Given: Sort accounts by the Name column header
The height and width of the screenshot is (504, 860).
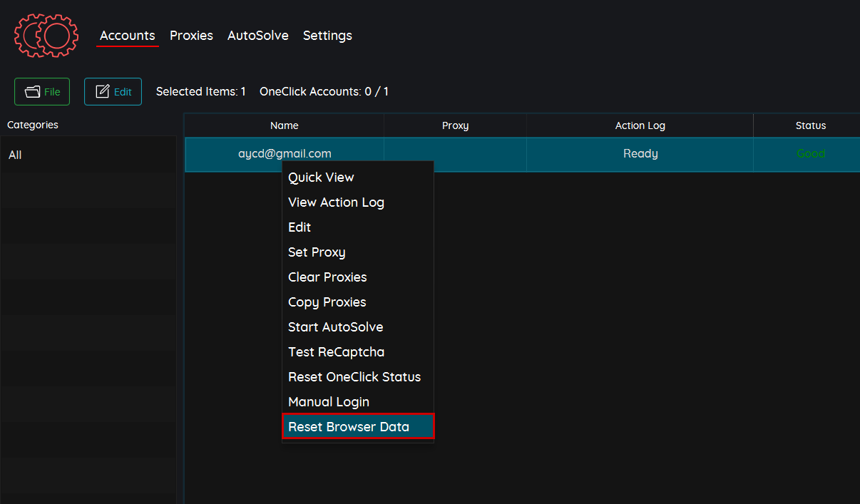Looking at the screenshot, I should pos(284,125).
